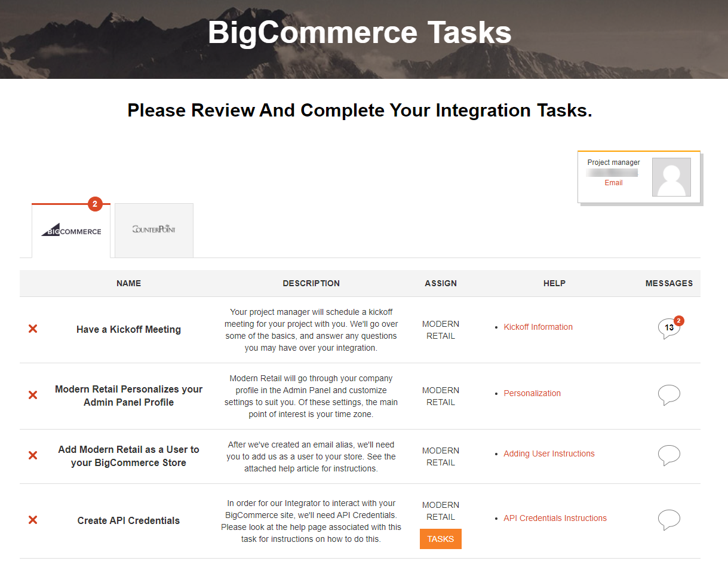
Task: Switch to the CounterPoint tab
Action: [154, 230]
